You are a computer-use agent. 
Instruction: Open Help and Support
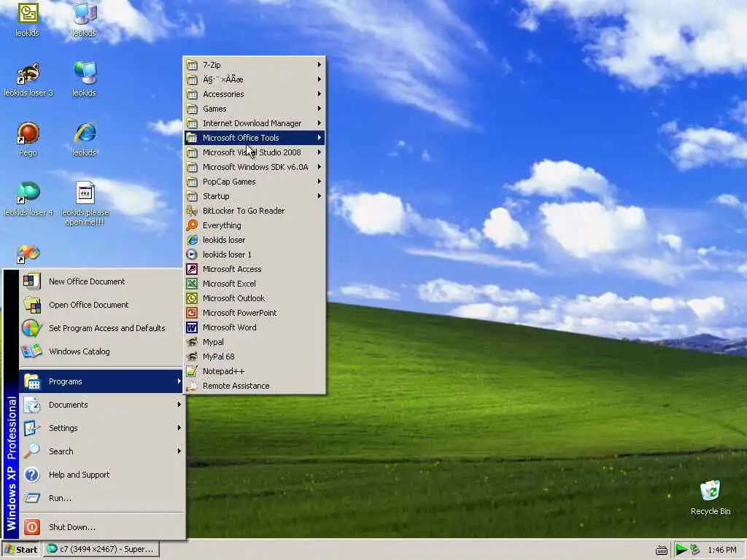pyautogui.click(x=101, y=475)
